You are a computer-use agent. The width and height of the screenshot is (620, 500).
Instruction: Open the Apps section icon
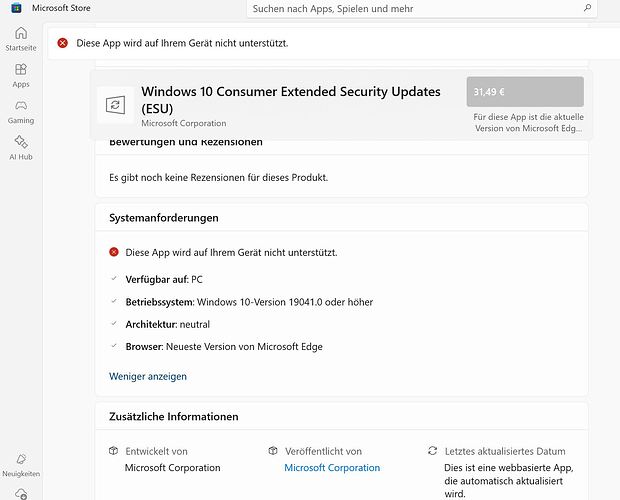(21, 75)
